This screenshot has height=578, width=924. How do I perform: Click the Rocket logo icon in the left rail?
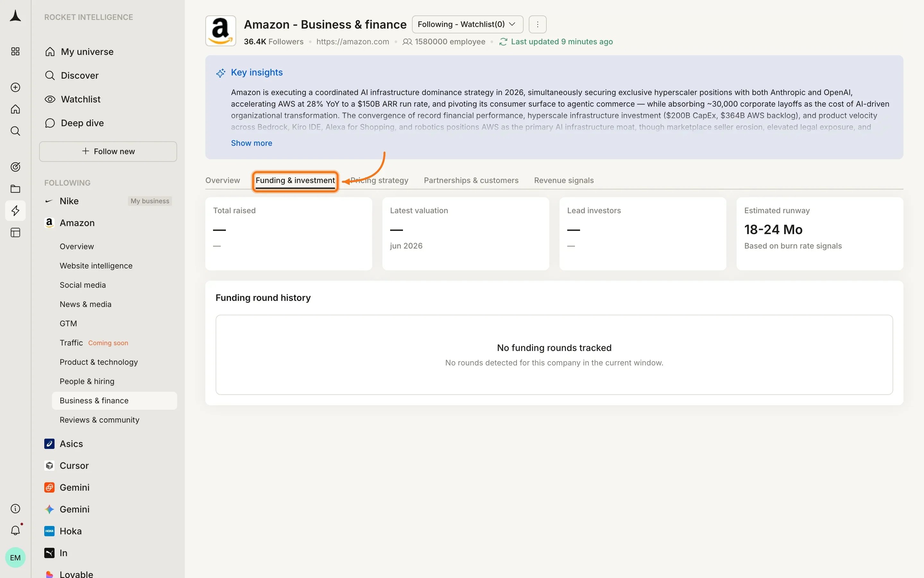click(x=15, y=16)
